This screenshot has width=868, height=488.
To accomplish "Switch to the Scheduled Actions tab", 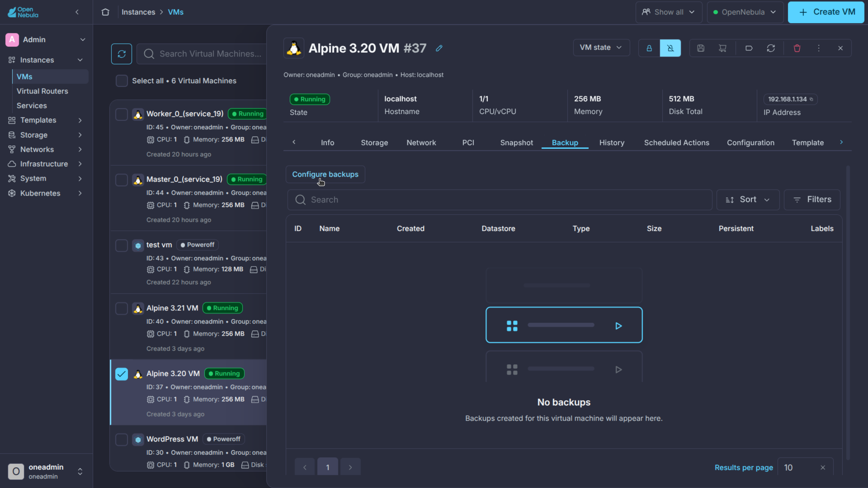I will click(677, 142).
